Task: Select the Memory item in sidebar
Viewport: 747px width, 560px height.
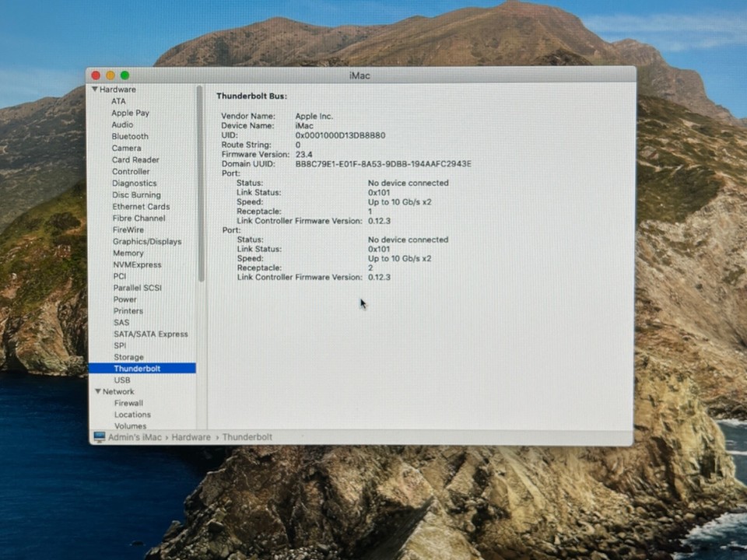Action: tap(128, 253)
